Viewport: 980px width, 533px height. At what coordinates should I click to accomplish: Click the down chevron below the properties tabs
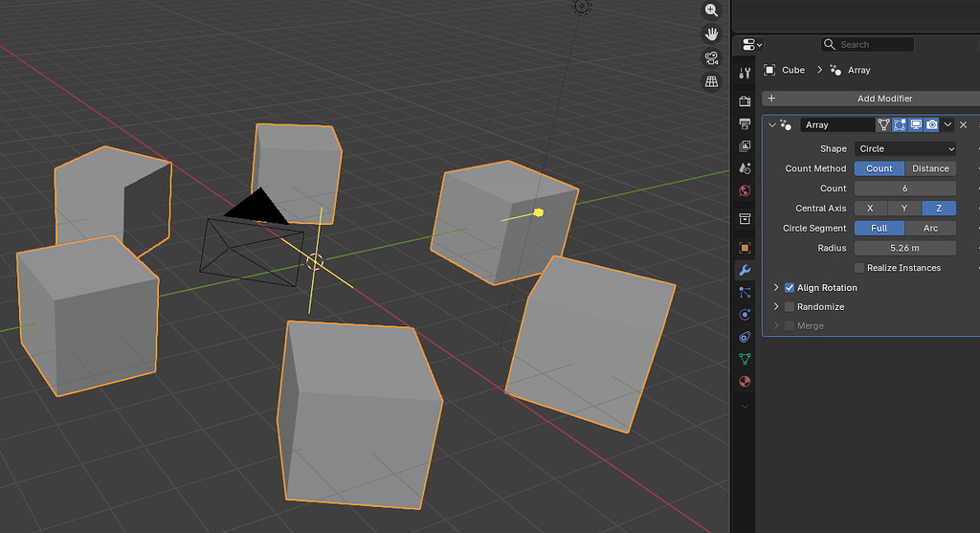745,407
